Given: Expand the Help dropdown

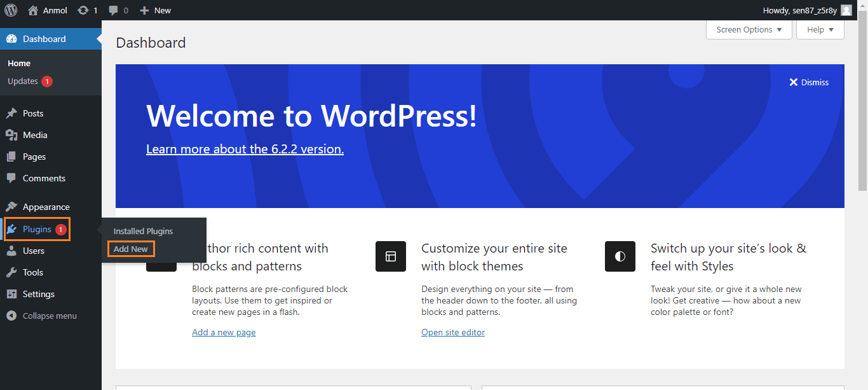Looking at the screenshot, I should point(820,29).
